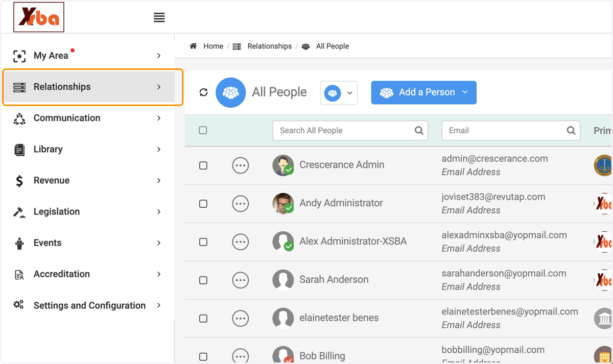The width and height of the screenshot is (613, 364).
Task: Click magnifier in Email search field
Action: point(571,131)
